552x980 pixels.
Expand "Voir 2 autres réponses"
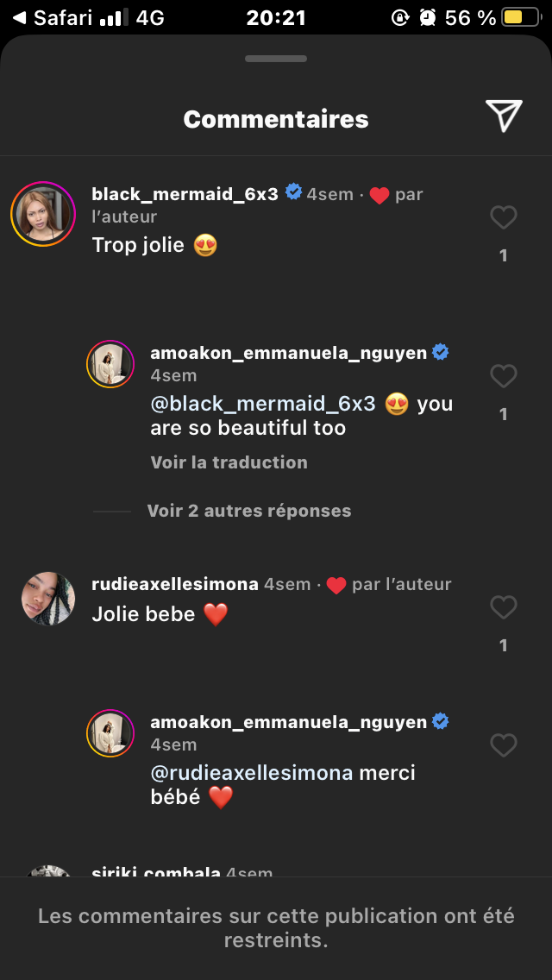[x=248, y=511]
